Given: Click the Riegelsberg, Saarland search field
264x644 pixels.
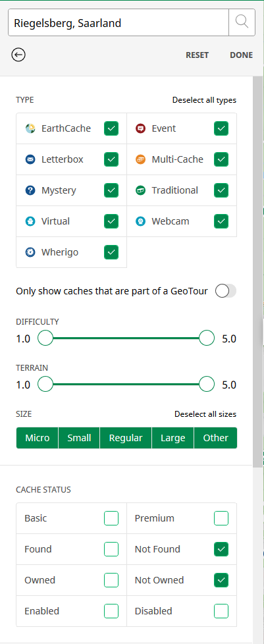Looking at the screenshot, I should pos(119,22).
